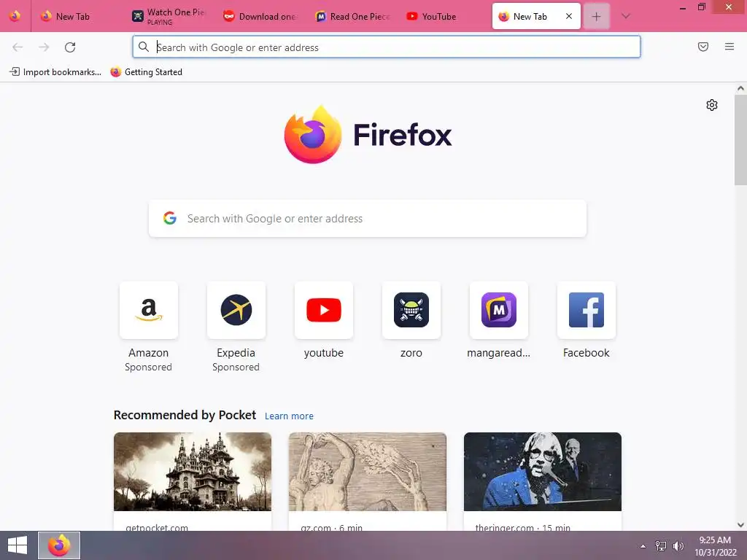Image resolution: width=747 pixels, height=560 pixels.
Task: Focus the page Google search box
Action: coord(368,218)
